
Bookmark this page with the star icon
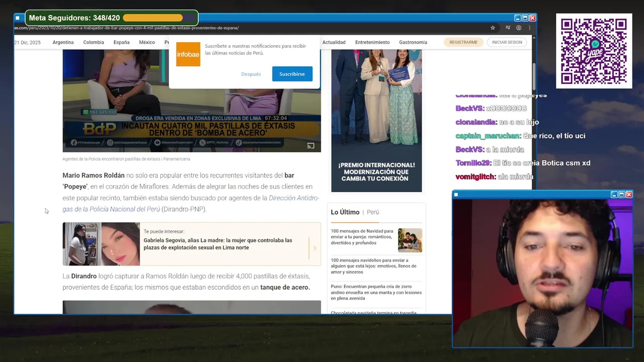[493, 28]
